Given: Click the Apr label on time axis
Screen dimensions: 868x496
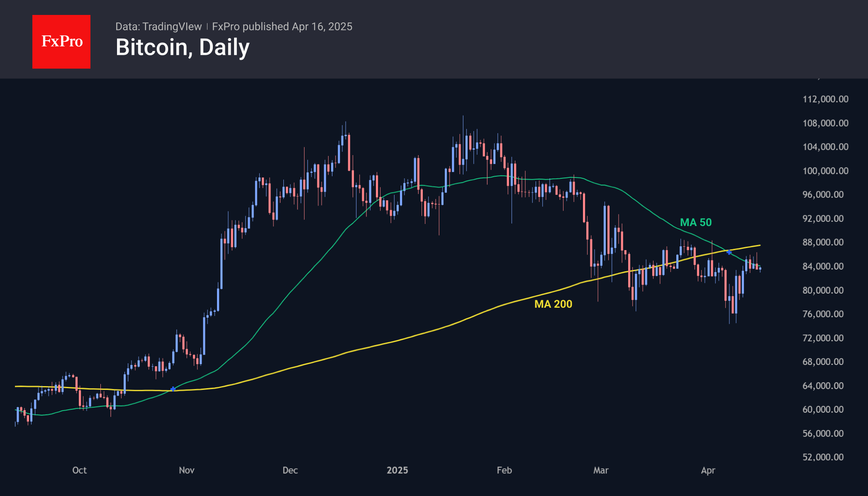Looking at the screenshot, I should pyautogui.click(x=708, y=470).
